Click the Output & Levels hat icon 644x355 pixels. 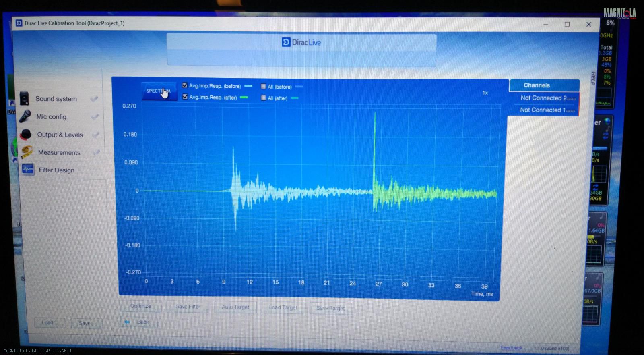(26, 134)
